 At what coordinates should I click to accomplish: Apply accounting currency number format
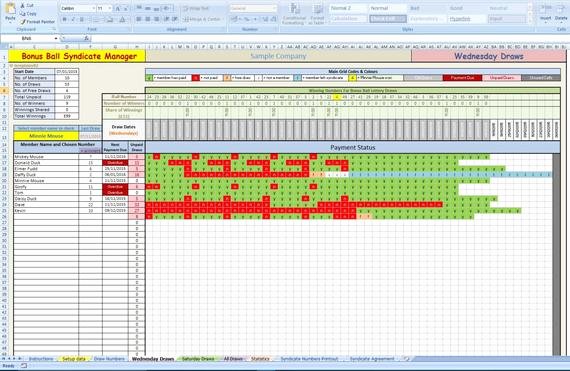(x=235, y=19)
